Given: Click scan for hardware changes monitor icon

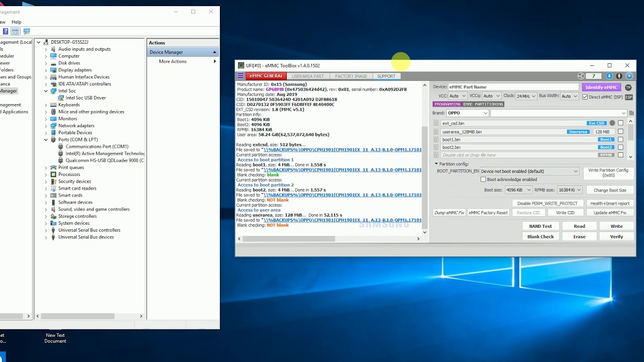Looking at the screenshot, I should 27,31.
